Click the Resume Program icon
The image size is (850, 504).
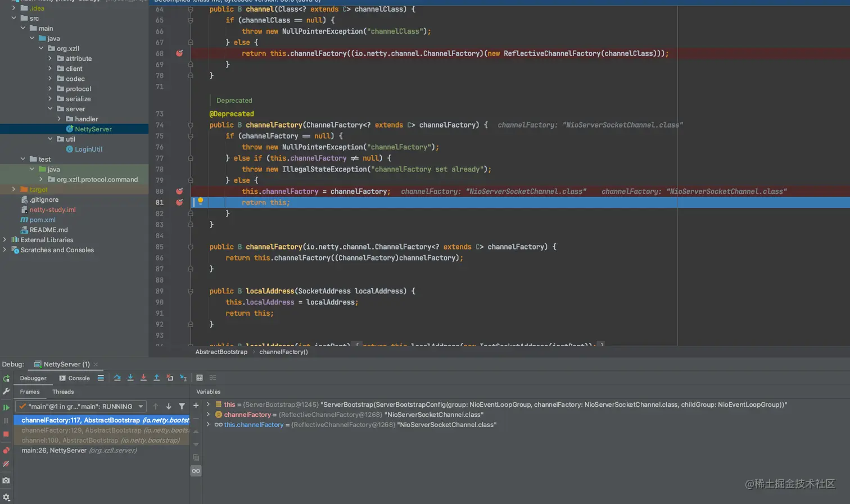[x=6, y=407]
